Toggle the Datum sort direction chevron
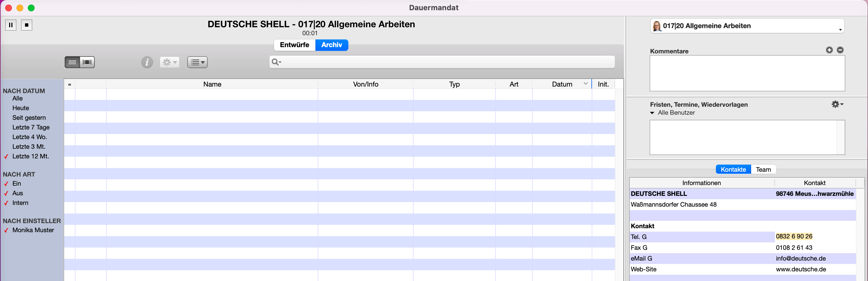 586,84
